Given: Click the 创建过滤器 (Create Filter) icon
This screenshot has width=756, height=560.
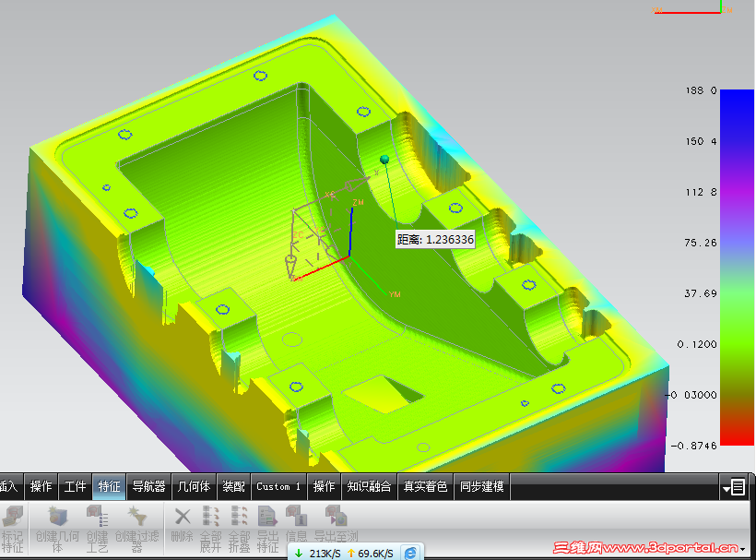Looking at the screenshot, I should pyautogui.click(x=136, y=517).
